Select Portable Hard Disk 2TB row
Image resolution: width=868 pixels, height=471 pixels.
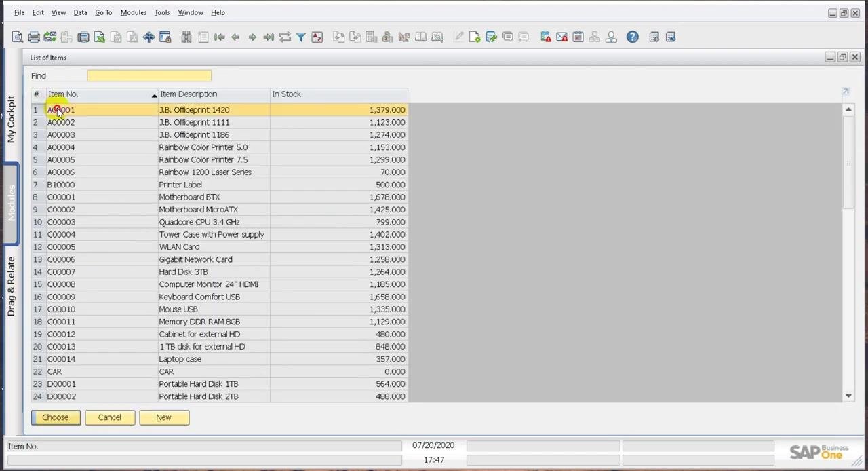click(x=219, y=396)
